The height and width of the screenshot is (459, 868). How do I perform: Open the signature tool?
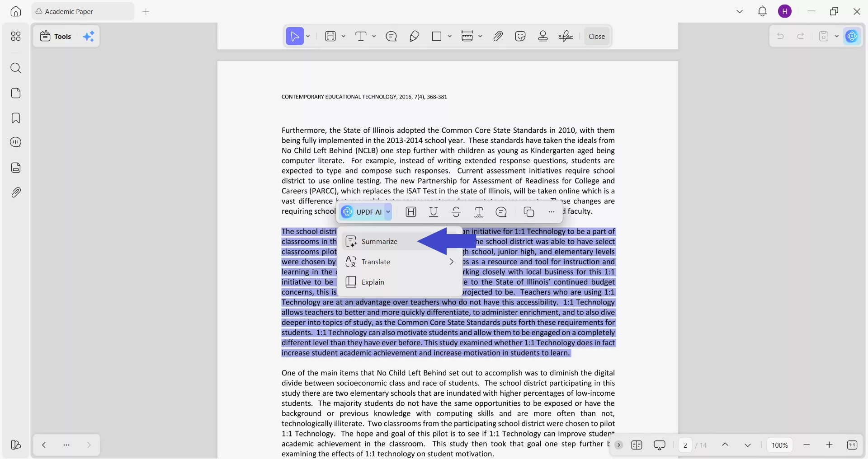coord(566,36)
